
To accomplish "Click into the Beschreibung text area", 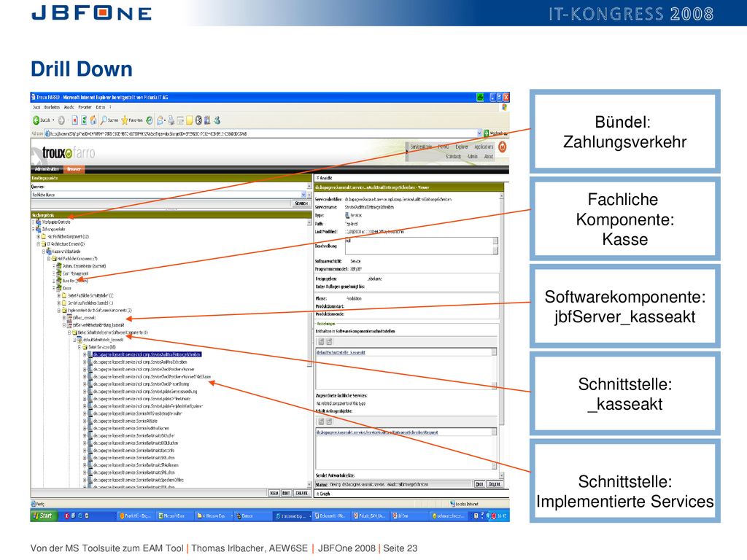I will coord(421,246).
